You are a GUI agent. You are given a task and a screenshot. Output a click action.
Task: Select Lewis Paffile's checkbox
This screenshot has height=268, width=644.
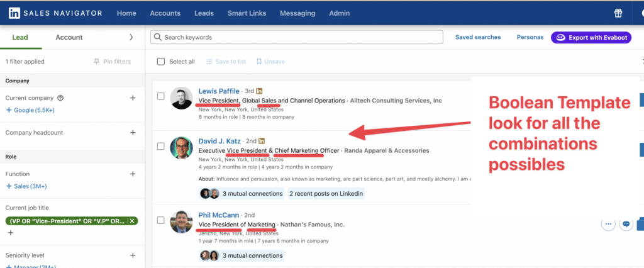tap(161, 96)
